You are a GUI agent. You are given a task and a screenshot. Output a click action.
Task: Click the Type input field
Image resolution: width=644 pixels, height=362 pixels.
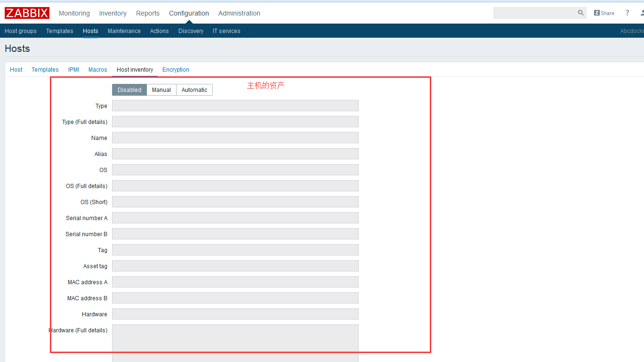pyautogui.click(x=235, y=106)
